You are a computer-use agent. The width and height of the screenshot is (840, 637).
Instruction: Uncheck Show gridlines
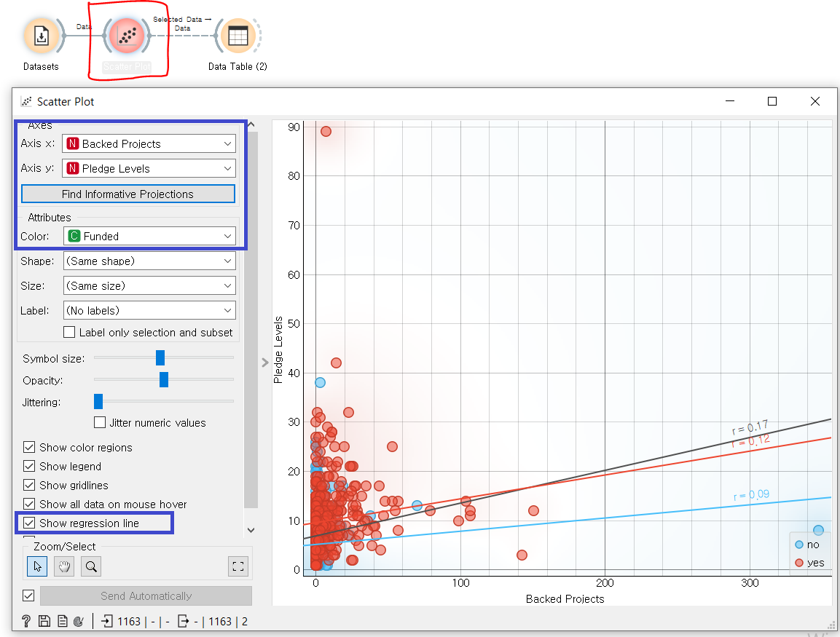29,485
